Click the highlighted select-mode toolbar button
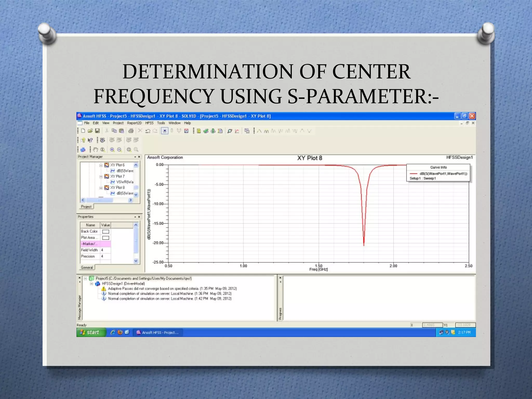The height and width of the screenshot is (399, 532). click(164, 131)
